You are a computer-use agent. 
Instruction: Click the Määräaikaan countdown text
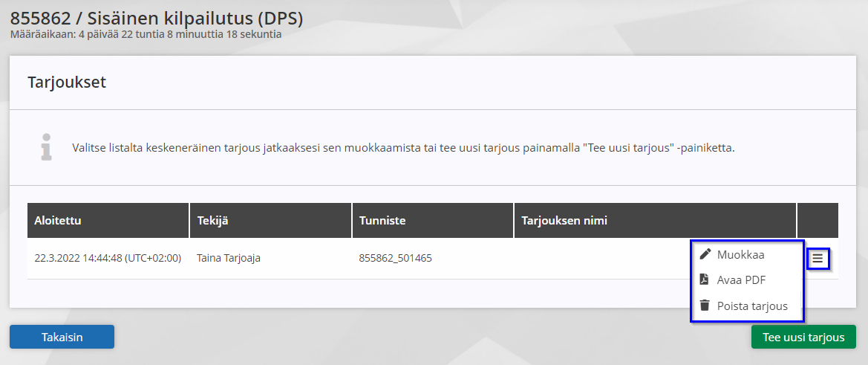(x=146, y=34)
